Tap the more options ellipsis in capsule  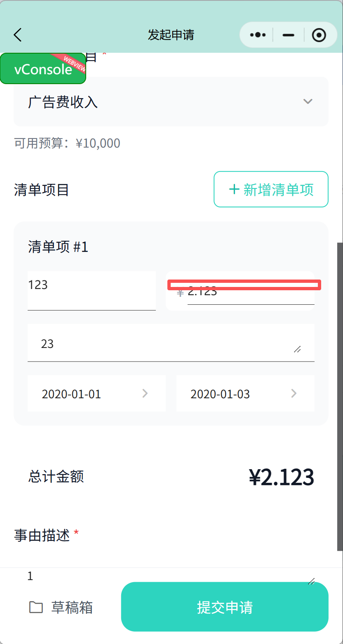(x=257, y=35)
